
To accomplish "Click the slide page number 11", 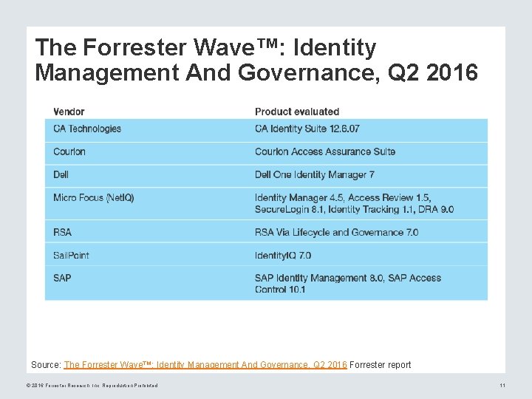I will [502, 386].
